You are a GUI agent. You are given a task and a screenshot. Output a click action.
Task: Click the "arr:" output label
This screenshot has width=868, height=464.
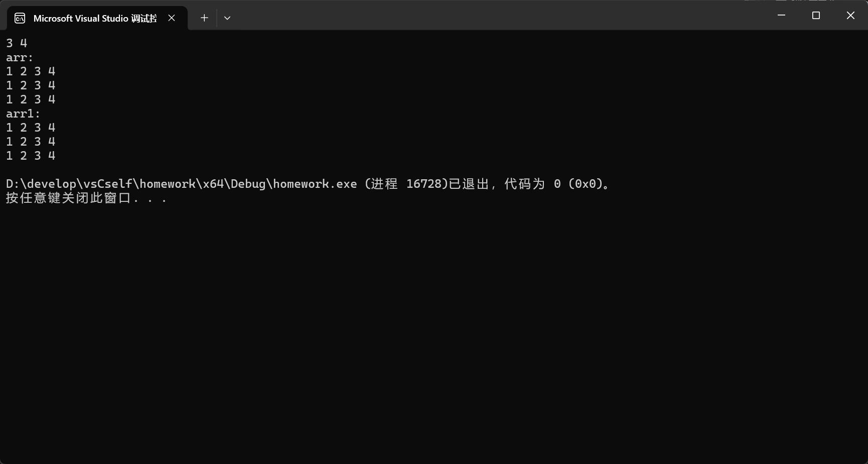pyautogui.click(x=20, y=57)
